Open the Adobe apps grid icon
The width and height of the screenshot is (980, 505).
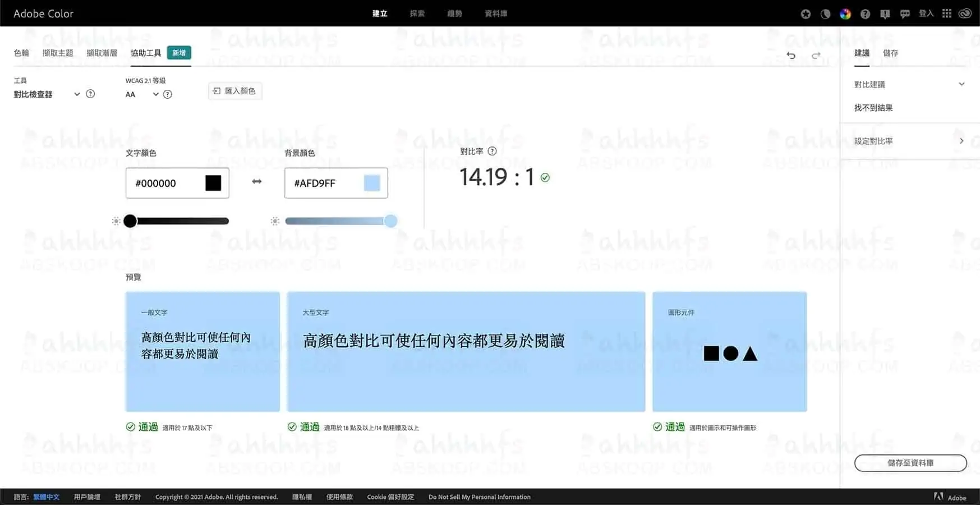tap(946, 13)
